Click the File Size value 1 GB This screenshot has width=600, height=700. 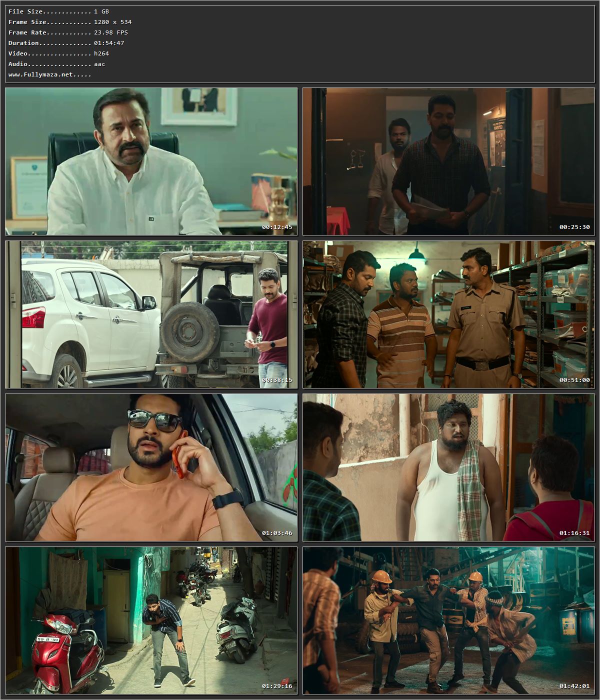pyautogui.click(x=101, y=11)
